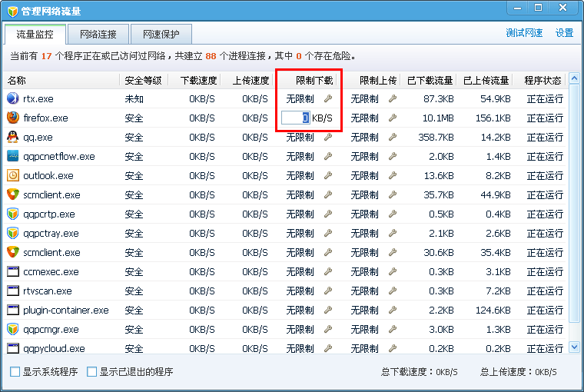Open the 设置 link
The width and height of the screenshot is (584, 392).
pyautogui.click(x=564, y=33)
